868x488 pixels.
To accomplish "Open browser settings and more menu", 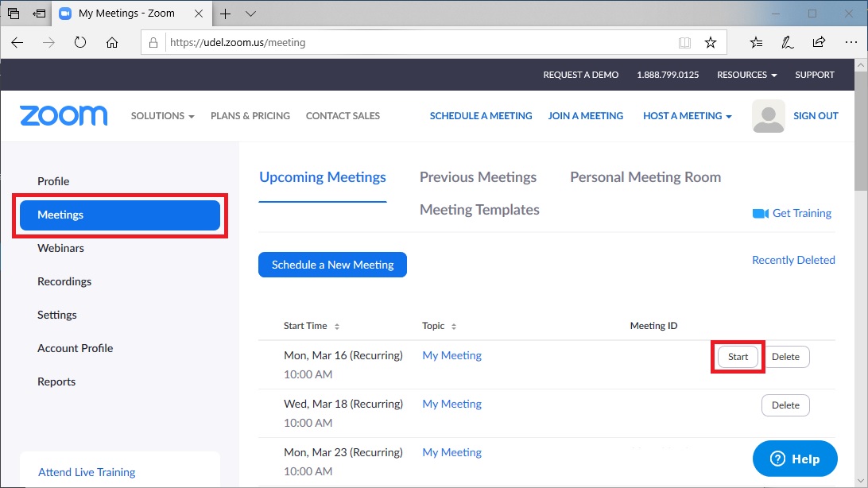I will (x=851, y=43).
